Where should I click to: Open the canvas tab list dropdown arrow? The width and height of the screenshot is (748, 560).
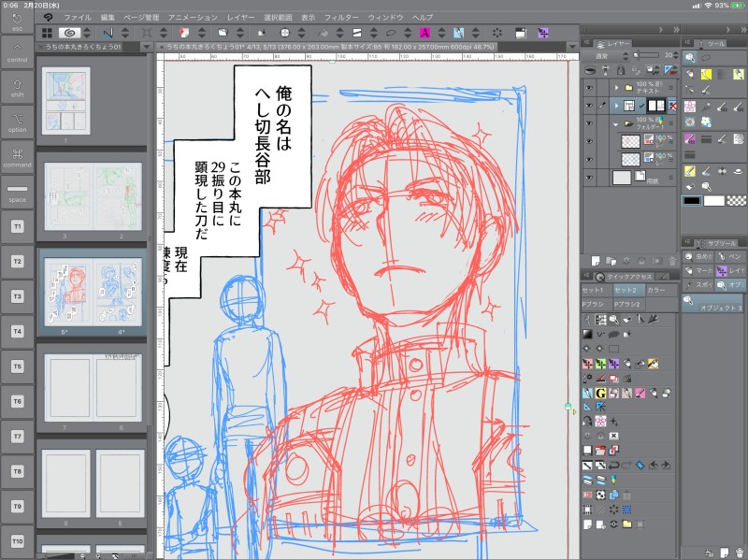572,47
